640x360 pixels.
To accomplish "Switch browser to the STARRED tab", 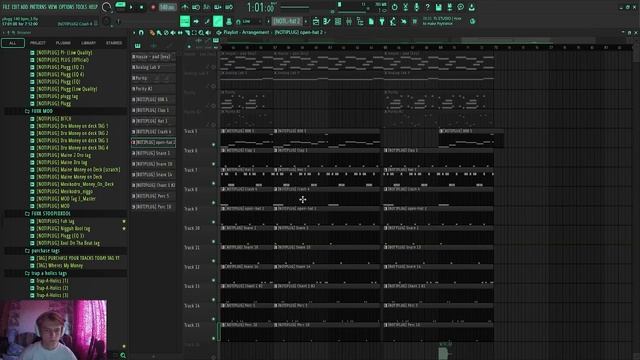I will pyautogui.click(x=114, y=43).
